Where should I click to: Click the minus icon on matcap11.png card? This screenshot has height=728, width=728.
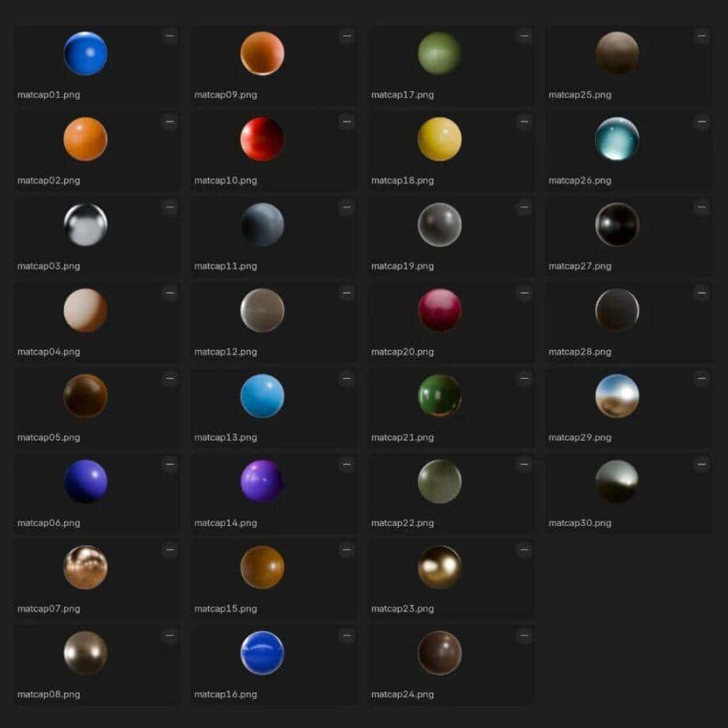(347, 207)
